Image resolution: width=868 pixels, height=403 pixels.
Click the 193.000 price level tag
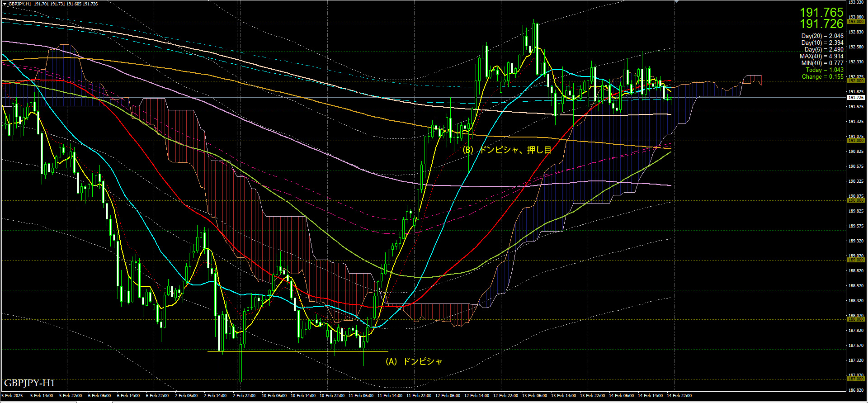855,22
